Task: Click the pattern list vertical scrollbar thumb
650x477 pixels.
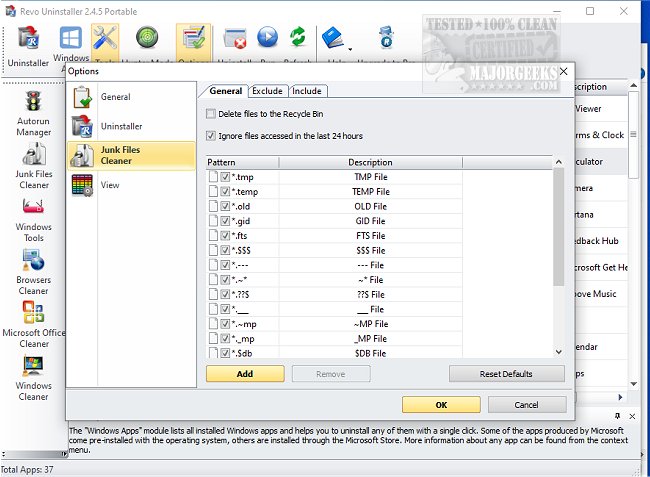Action: point(559,227)
